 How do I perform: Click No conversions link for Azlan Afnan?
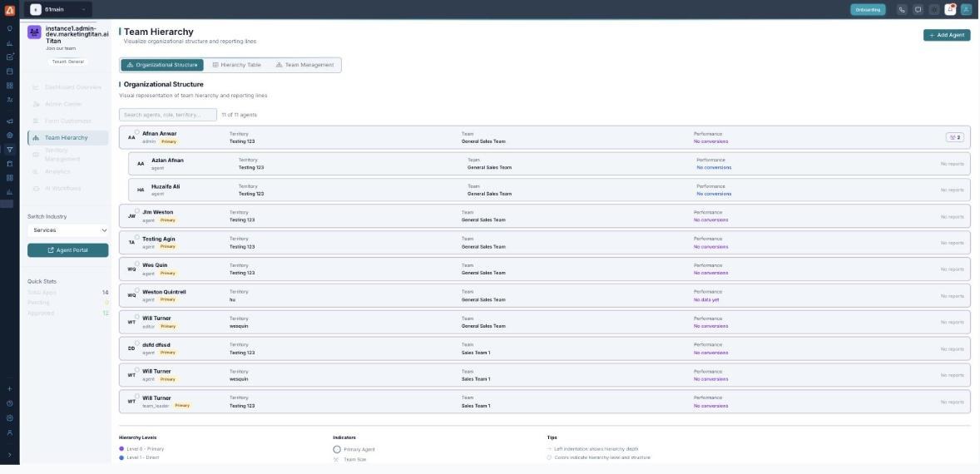pos(714,167)
